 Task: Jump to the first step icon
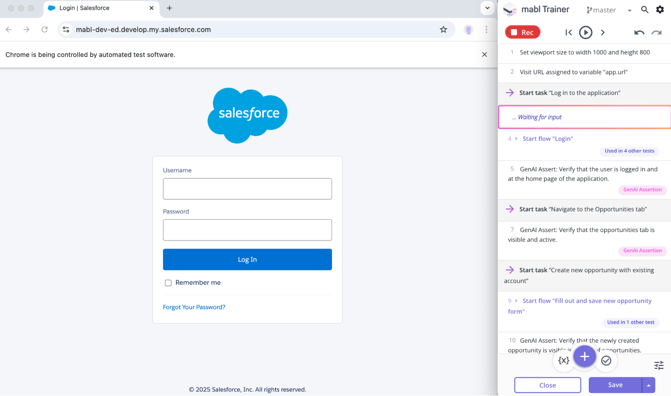568,33
